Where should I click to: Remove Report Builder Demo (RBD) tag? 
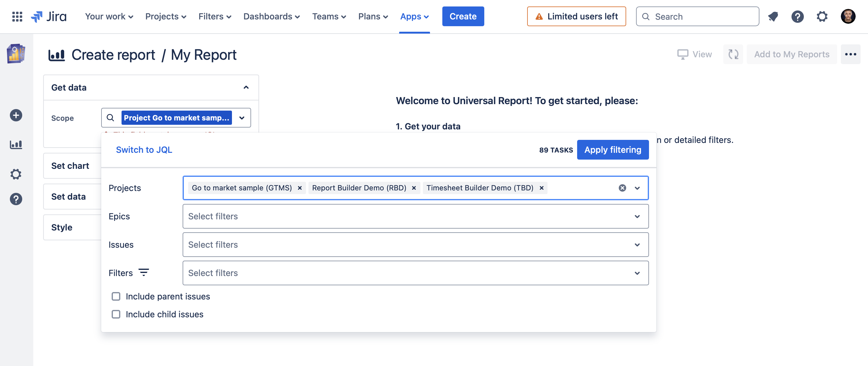click(414, 188)
